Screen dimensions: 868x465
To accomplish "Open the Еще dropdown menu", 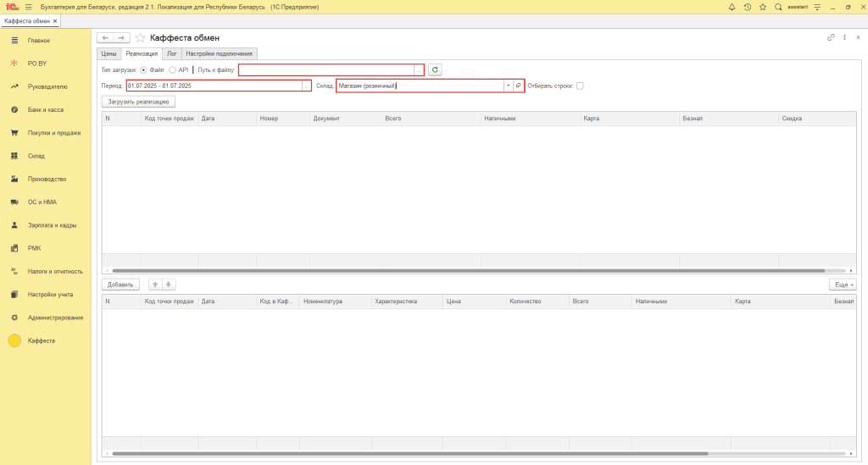I will tap(843, 285).
